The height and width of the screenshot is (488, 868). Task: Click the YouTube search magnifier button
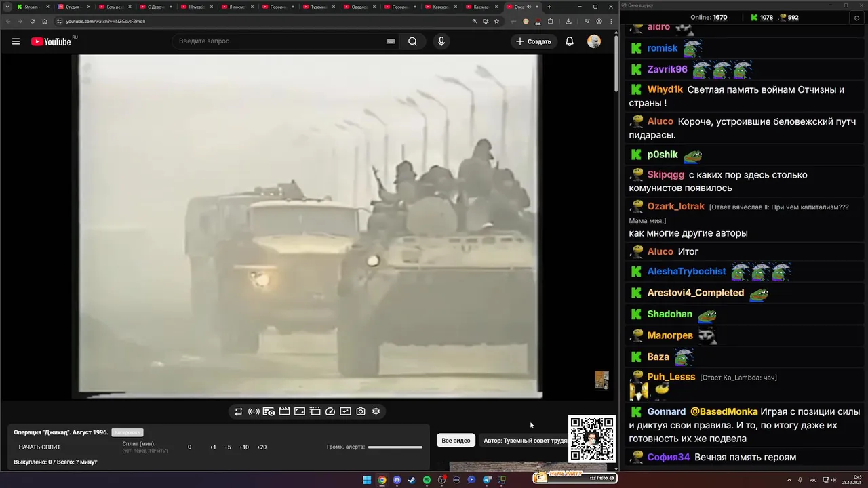(x=412, y=41)
